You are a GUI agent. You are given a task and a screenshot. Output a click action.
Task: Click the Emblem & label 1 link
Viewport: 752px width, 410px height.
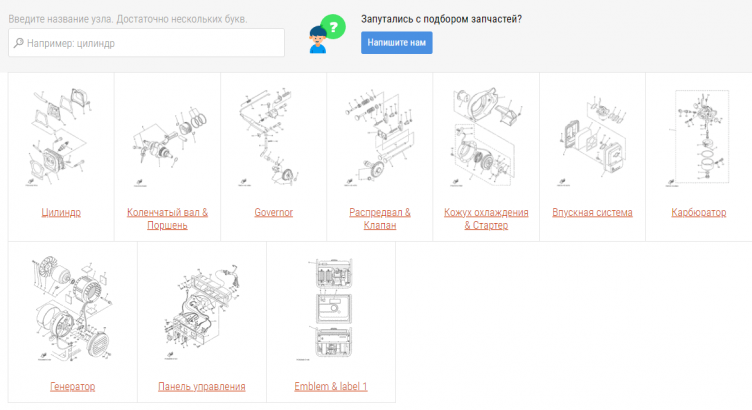click(x=331, y=386)
